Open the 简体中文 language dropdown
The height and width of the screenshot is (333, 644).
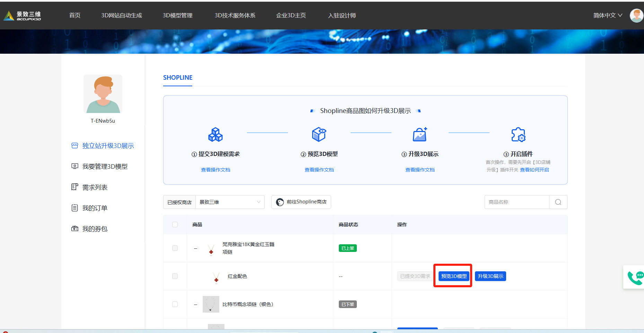pyautogui.click(x=608, y=16)
